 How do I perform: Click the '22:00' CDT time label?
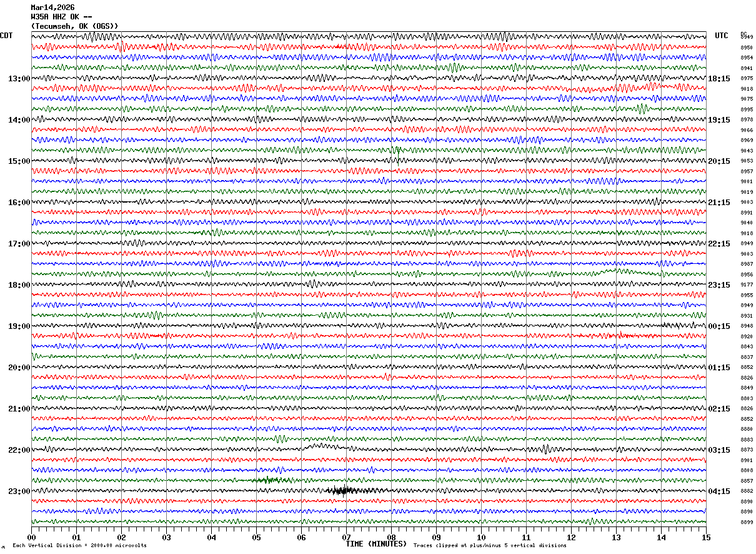click(x=19, y=450)
